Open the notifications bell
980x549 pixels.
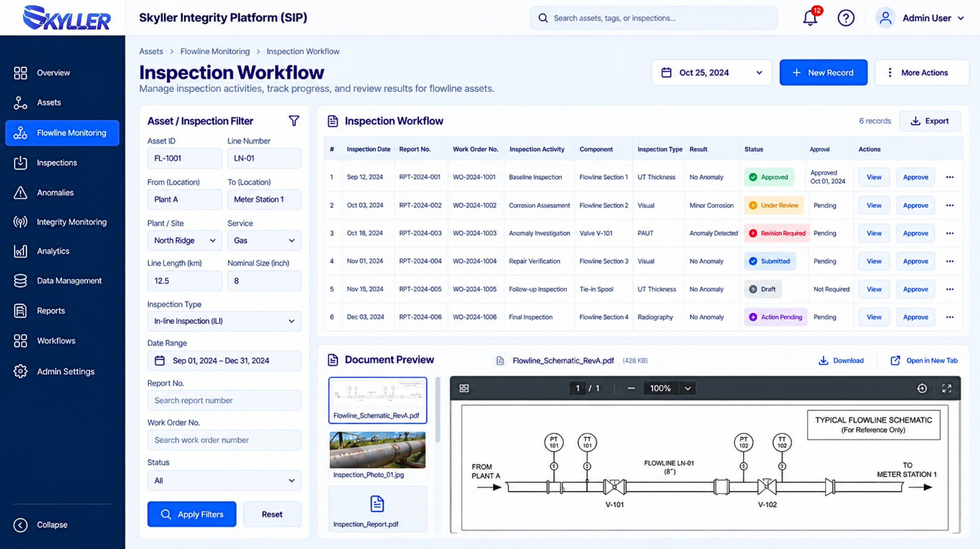[x=810, y=18]
